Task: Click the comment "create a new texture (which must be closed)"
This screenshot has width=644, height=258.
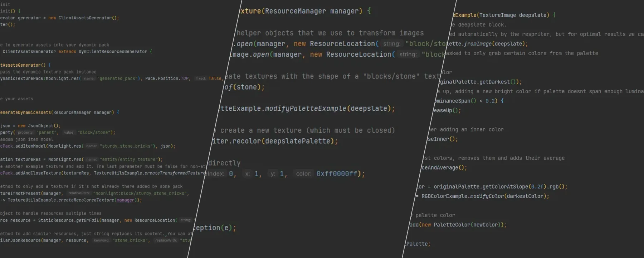Action: [x=308, y=130]
